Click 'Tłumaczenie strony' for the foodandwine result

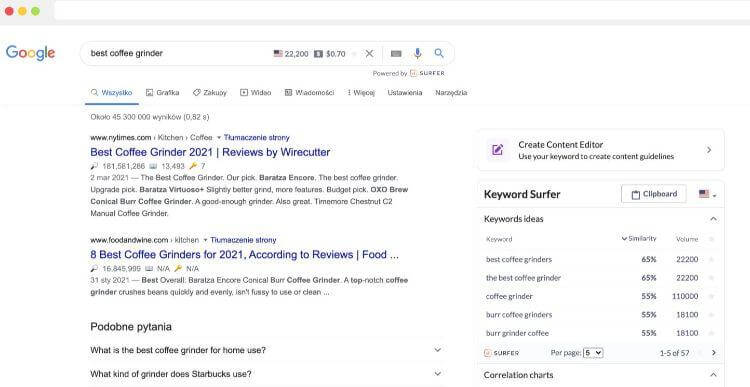point(243,240)
